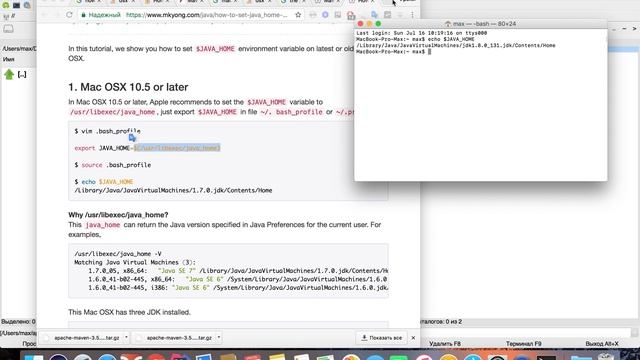The height and width of the screenshot is (360, 640).
Task: Click /Library/.../1.7.0.jdk/Contents/Home output in webpage
Action: (173, 190)
